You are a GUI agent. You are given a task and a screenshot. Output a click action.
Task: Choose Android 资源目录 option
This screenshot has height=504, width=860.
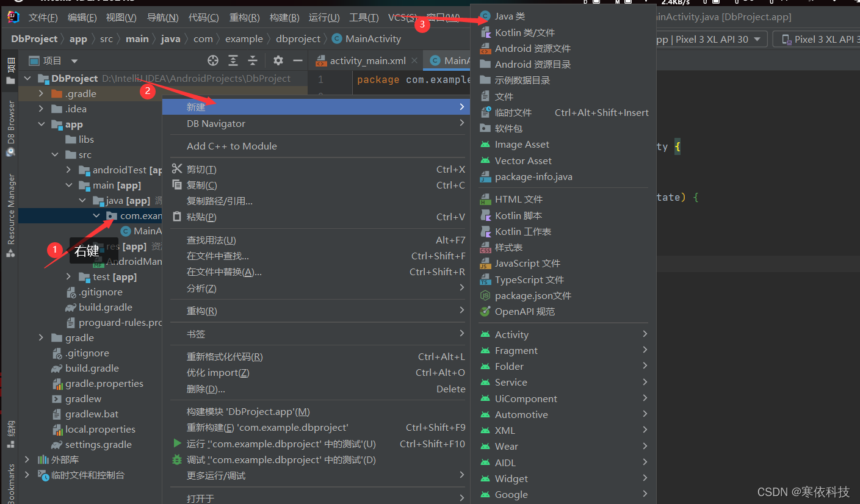(x=562, y=64)
